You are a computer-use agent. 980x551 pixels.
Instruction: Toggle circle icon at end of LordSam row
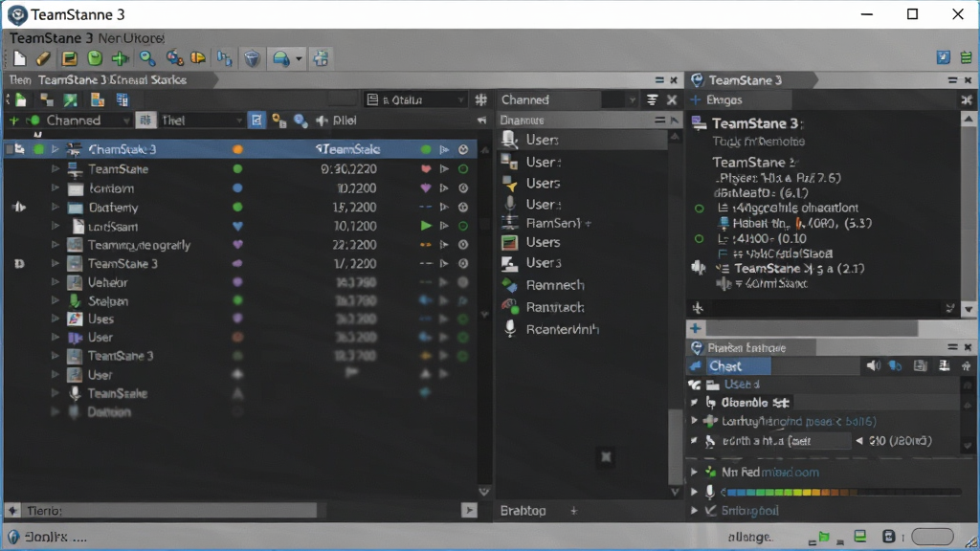coord(463,226)
